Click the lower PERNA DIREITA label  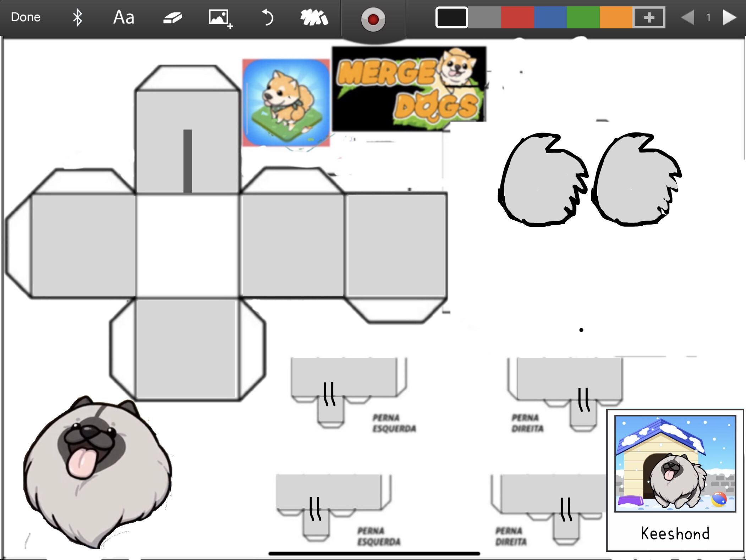(x=511, y=536)
